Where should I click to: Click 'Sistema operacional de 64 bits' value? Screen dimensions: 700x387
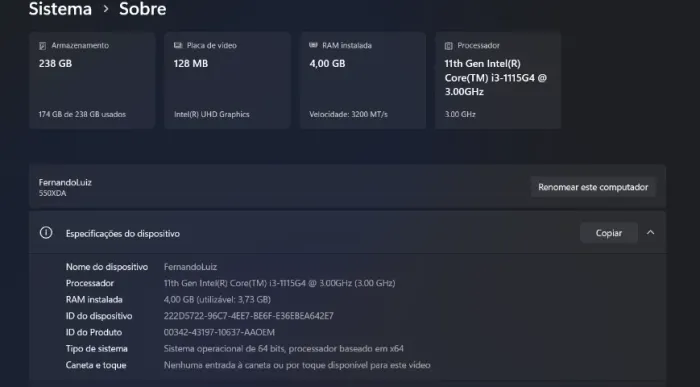click(283, 349)
